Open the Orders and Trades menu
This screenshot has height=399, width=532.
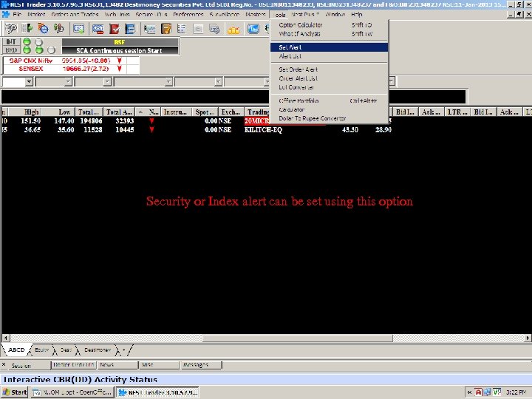pyautogui.click(x=75, y=15)
